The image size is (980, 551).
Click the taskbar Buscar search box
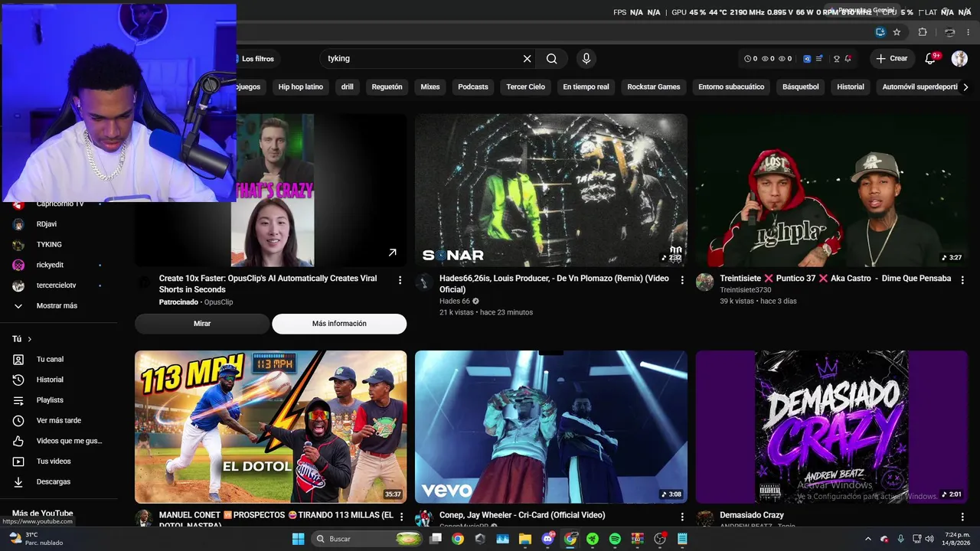point(368,539)
